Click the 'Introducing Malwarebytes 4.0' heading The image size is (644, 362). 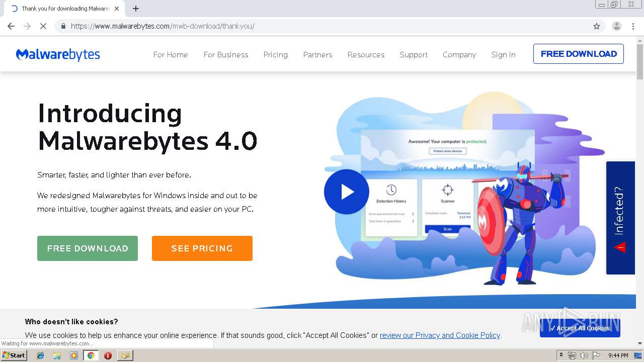pos(147,127)
